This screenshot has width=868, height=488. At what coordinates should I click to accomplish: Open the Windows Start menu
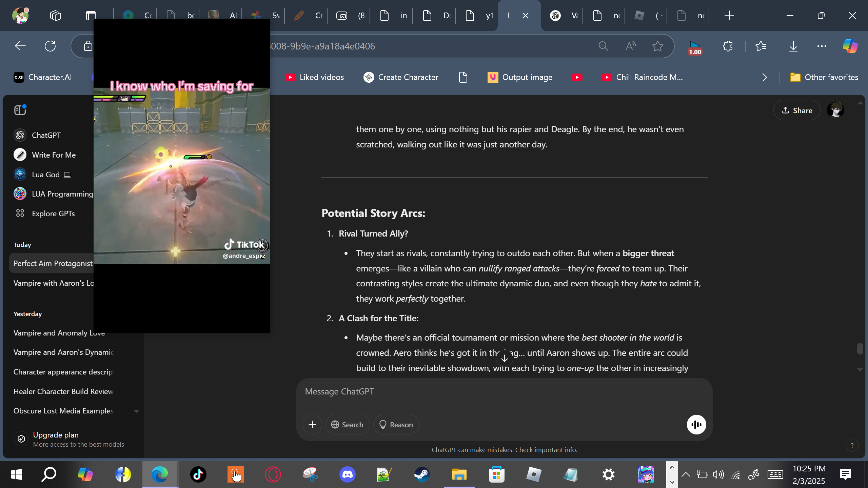click(16, 474)
